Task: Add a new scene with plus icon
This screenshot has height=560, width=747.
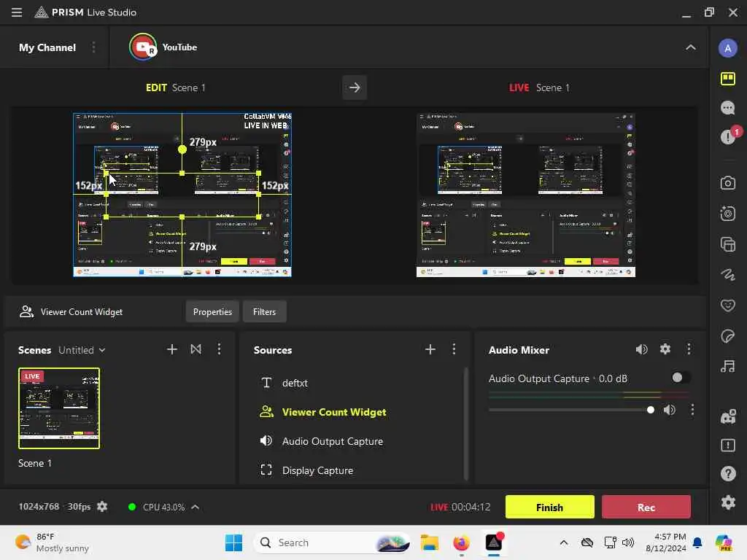Action: pos(172,349)
